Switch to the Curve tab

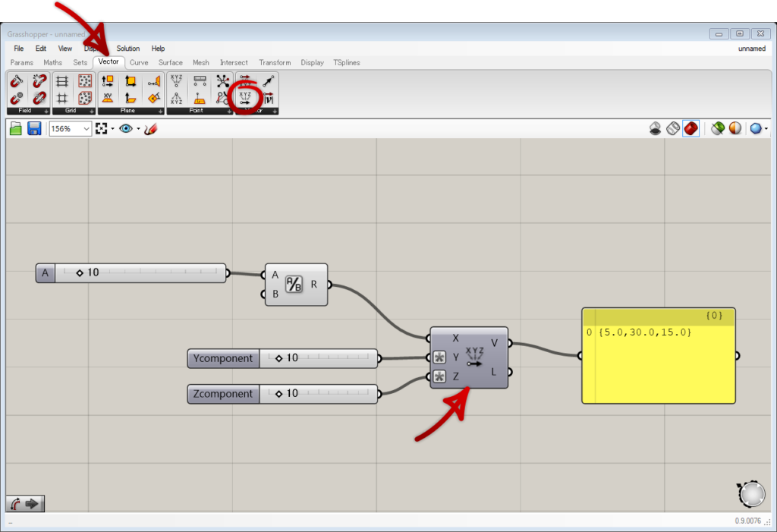[x=139, y=62]
